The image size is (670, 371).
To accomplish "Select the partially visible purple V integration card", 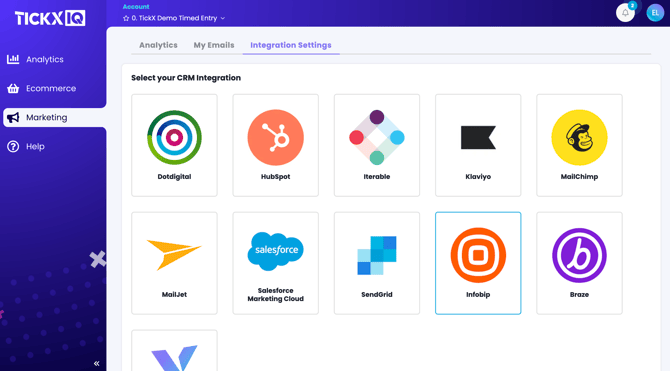I will (x=174, y=350).
